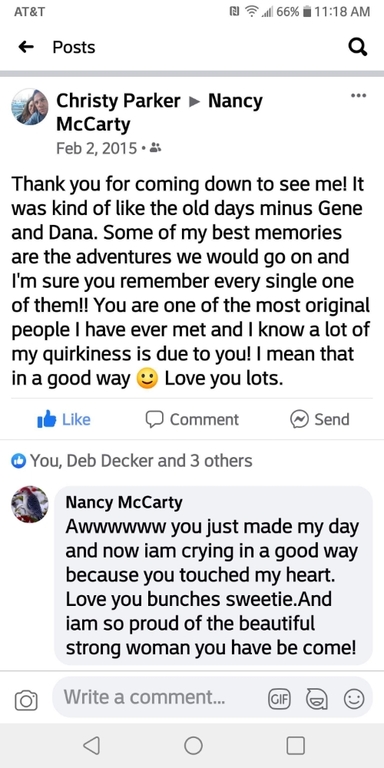The width and height of the screenshot is (384, 768).
Task: Open Nancy McCarty's comment avatar
Action: pos(30,504)
